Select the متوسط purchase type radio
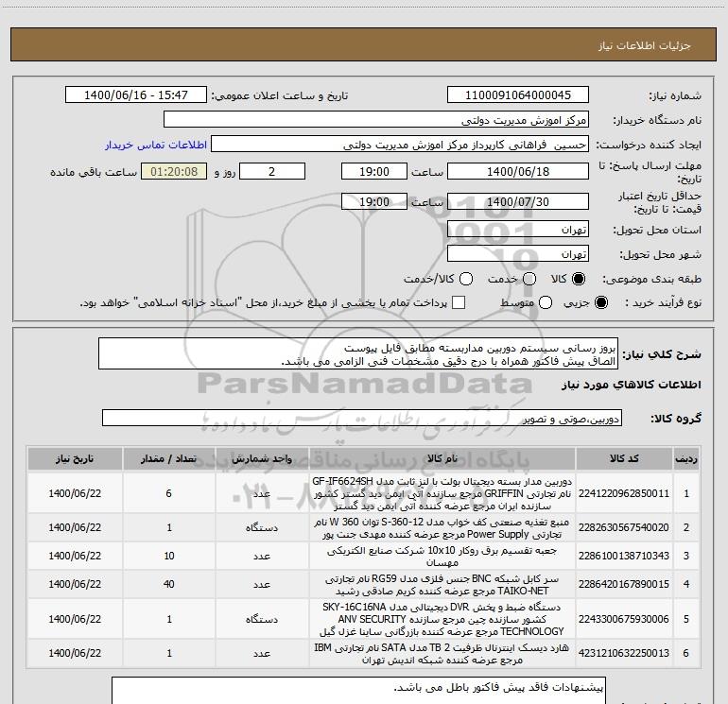728x704 pixels. 546,302
